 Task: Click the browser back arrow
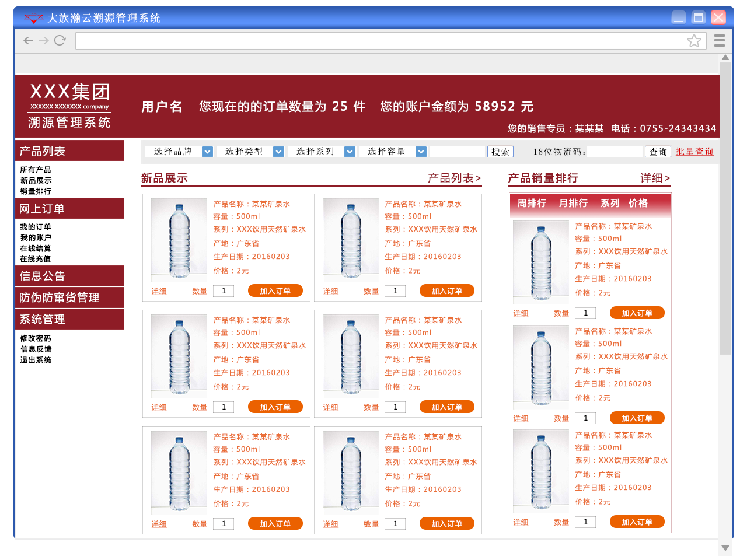[28, 40]
